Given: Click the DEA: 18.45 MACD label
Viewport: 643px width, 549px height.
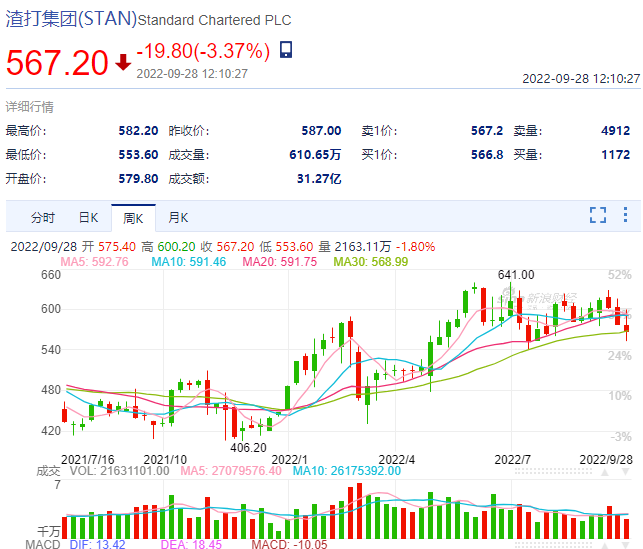Looking at the screenshot, I should click(191, 544).
